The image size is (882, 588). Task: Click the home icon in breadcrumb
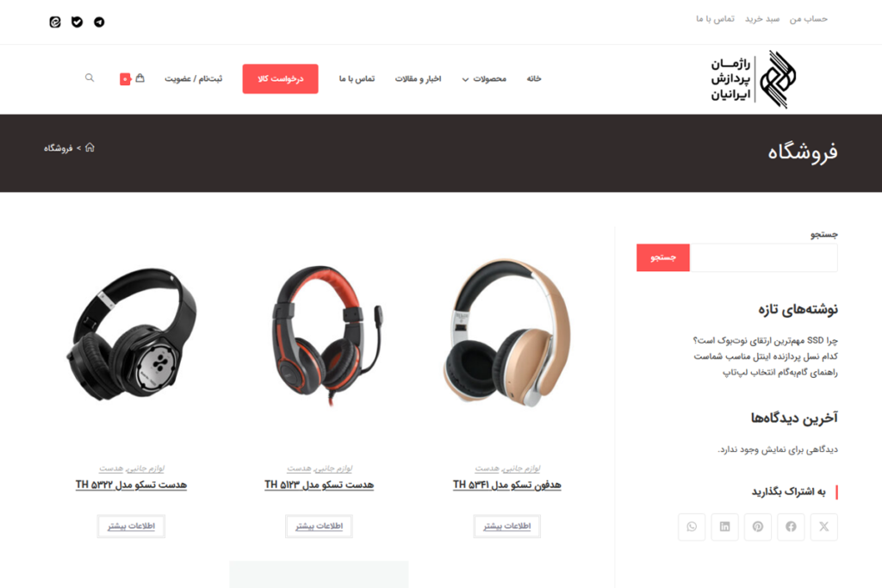point(90,147)
